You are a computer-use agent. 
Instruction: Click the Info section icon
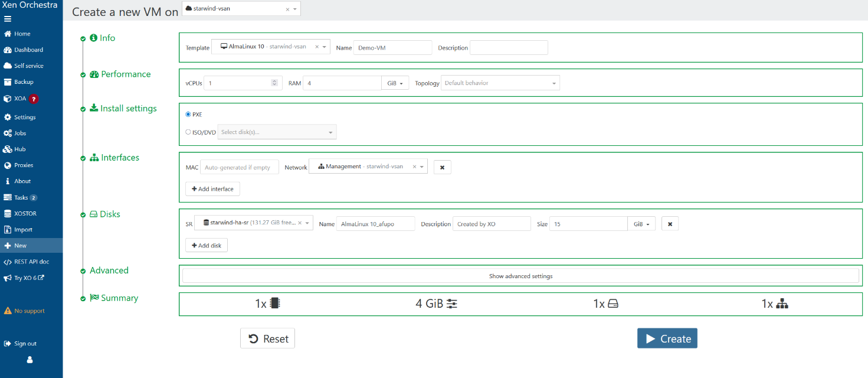click(93, 38)
